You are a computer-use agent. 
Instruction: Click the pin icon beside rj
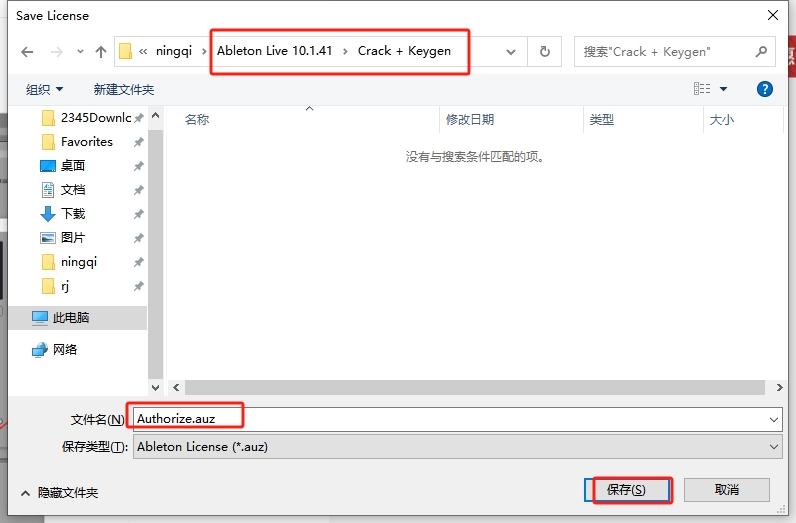coord(138,286)
